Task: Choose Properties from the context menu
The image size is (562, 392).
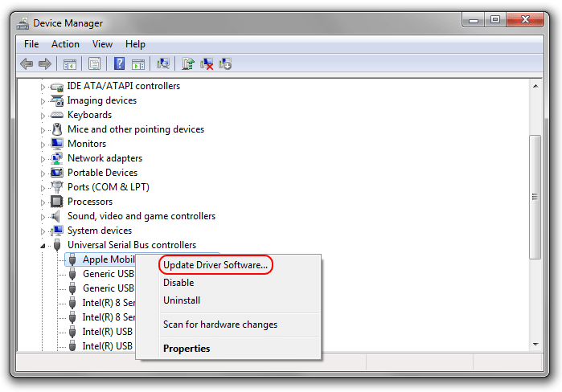Action: tap(187, 349)
